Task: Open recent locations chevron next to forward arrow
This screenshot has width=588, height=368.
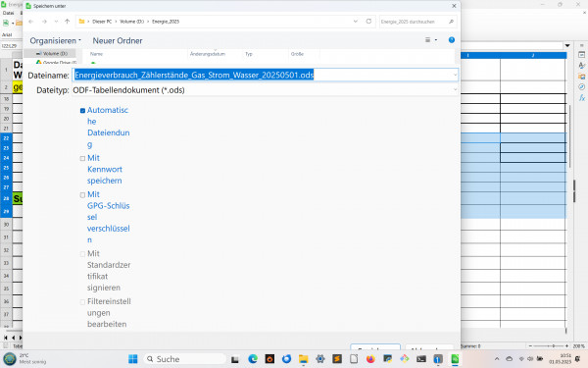Action: [x=56, y=22]
